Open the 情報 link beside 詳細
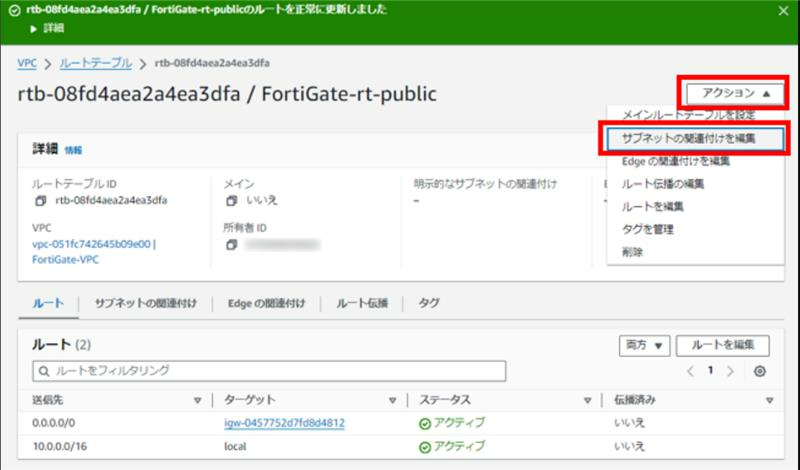This screenshot has height=470, width=800. point(73,150)
